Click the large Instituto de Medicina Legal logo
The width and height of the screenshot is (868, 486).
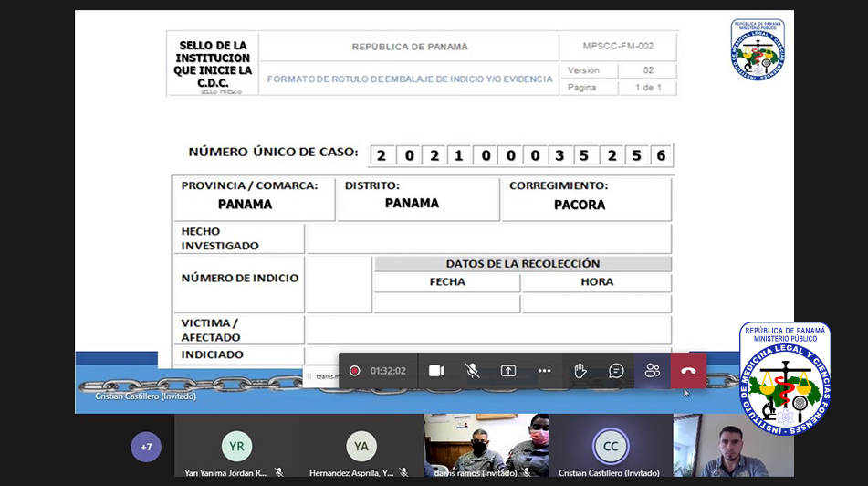[x=785, y=378]
